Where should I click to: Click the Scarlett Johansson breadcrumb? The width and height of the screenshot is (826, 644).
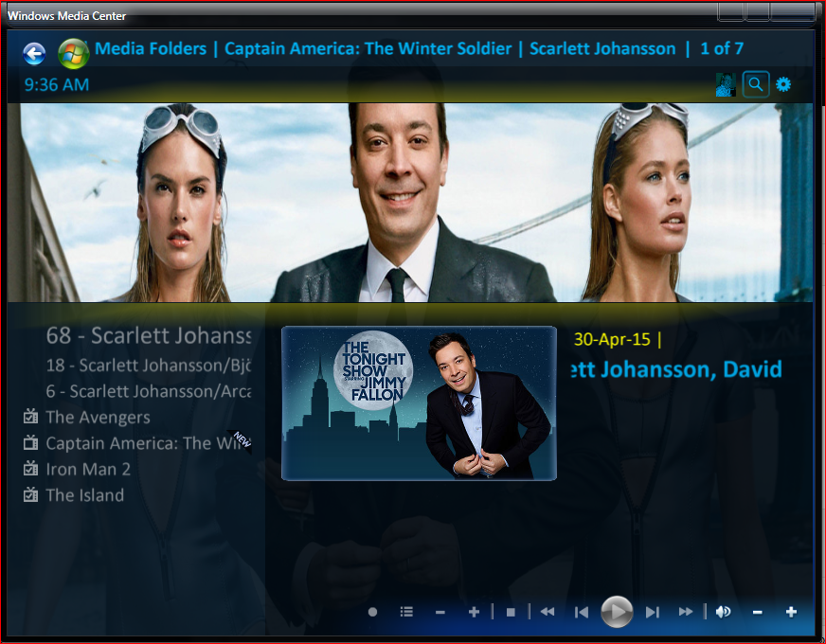point(602,48)
